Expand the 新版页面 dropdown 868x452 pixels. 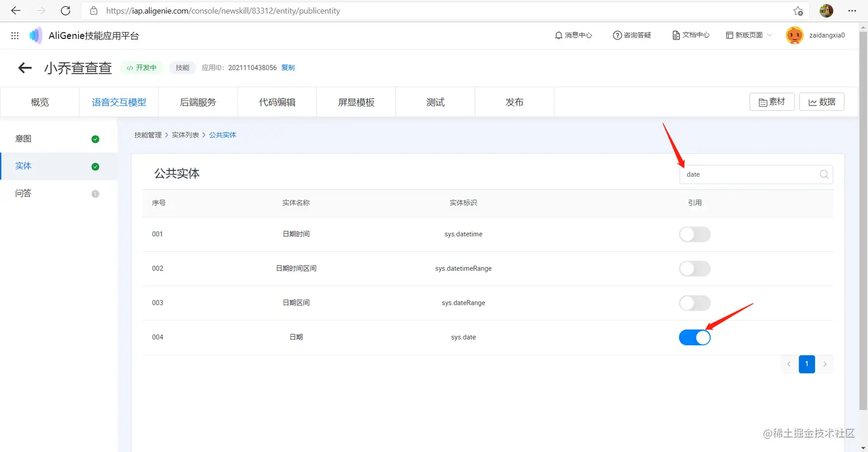[749, 35]
